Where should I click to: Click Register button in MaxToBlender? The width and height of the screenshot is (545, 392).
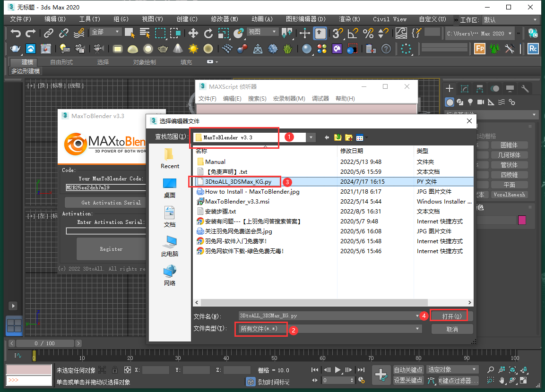point(111,249)
